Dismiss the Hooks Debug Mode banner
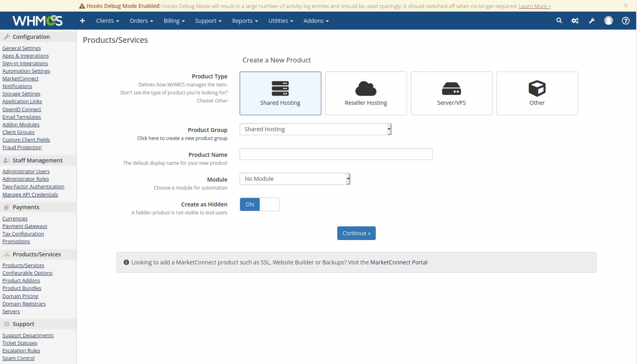This screenshot has width=637, height=364. (626, 6)
